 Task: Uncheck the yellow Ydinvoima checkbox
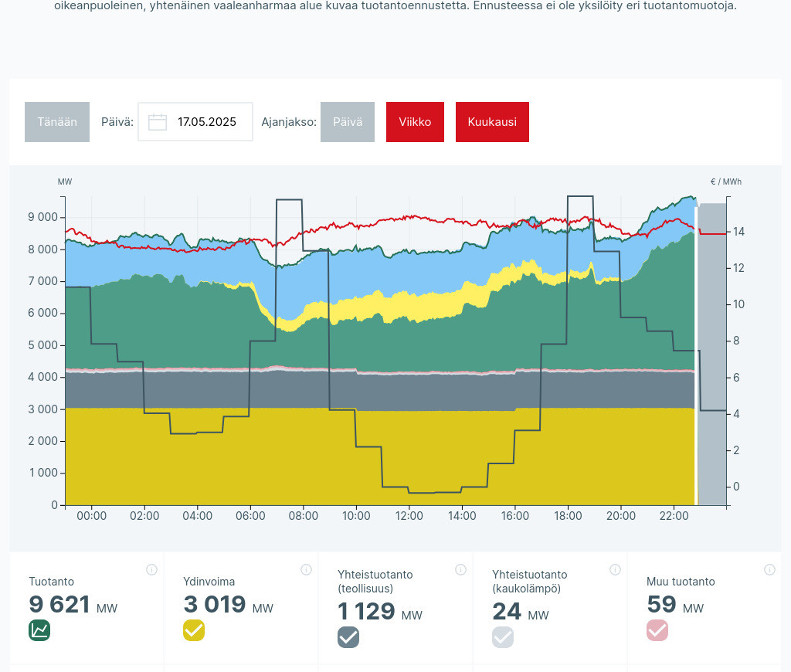(194, 630)
